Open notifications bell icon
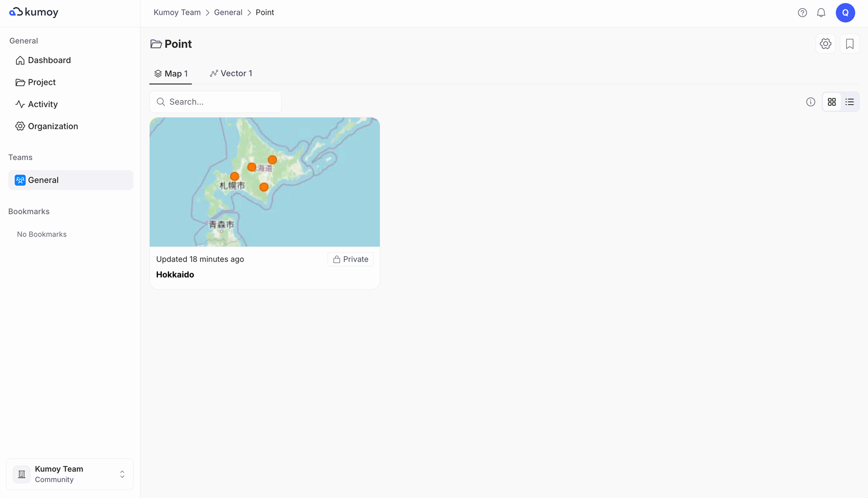This screenshot has height=498, width=868. 821,13
